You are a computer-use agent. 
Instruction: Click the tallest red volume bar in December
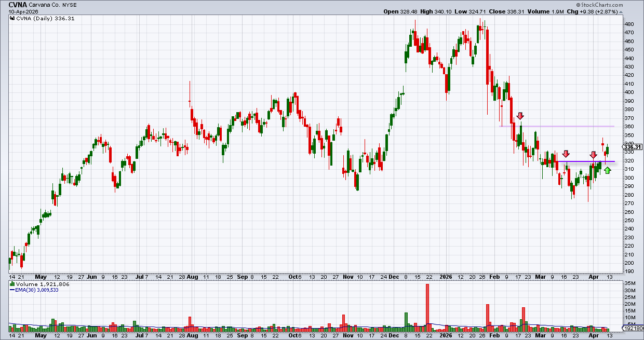tap(427, 308)
